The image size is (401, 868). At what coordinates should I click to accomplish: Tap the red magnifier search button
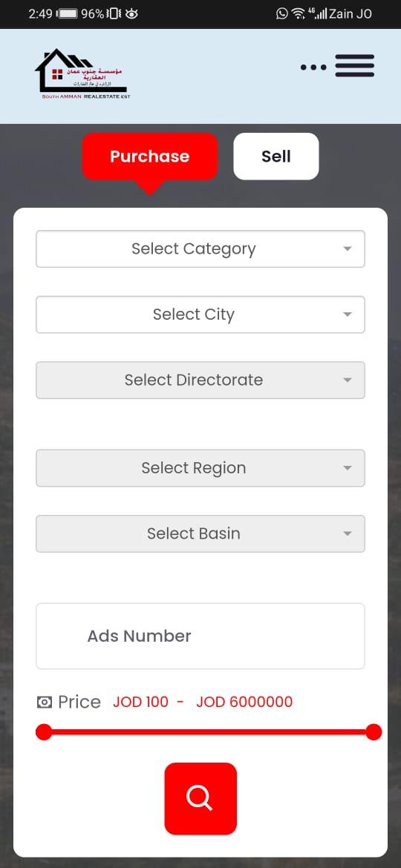[200, 798]
